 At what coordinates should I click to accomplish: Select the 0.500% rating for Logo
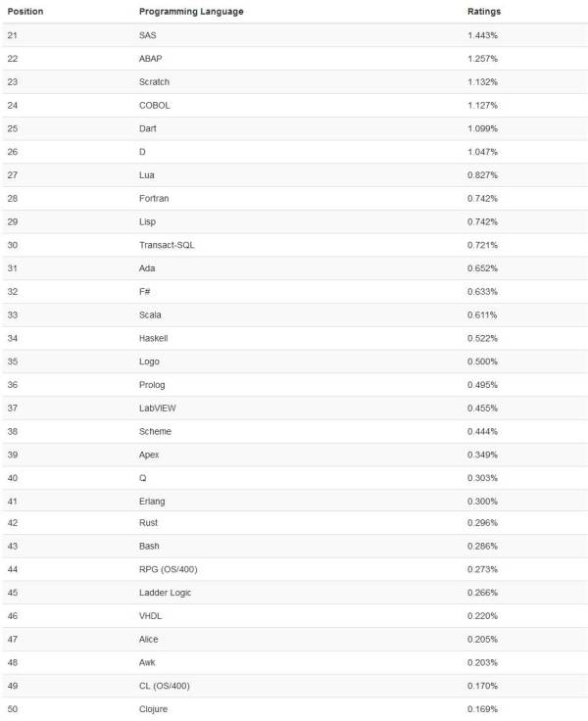483,360
